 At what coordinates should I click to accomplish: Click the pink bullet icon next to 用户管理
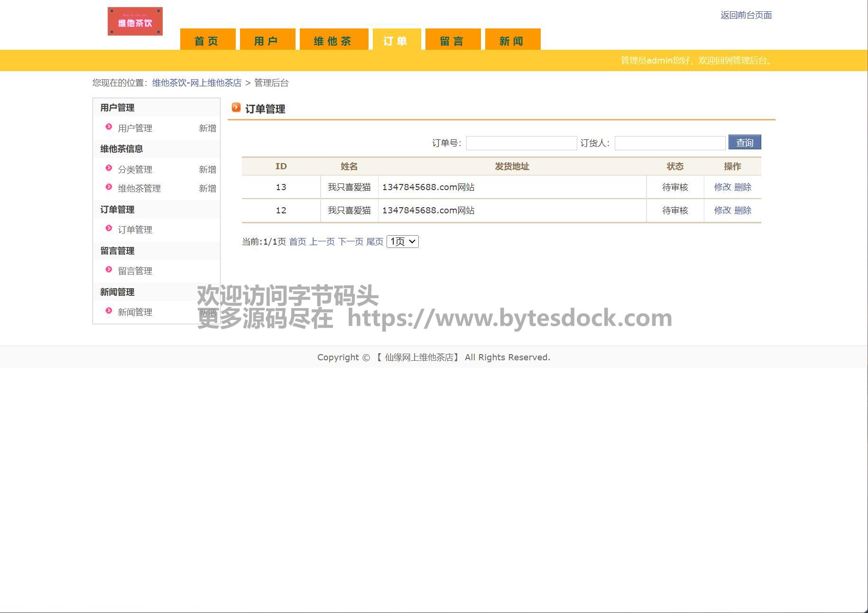tap(109, 127)
